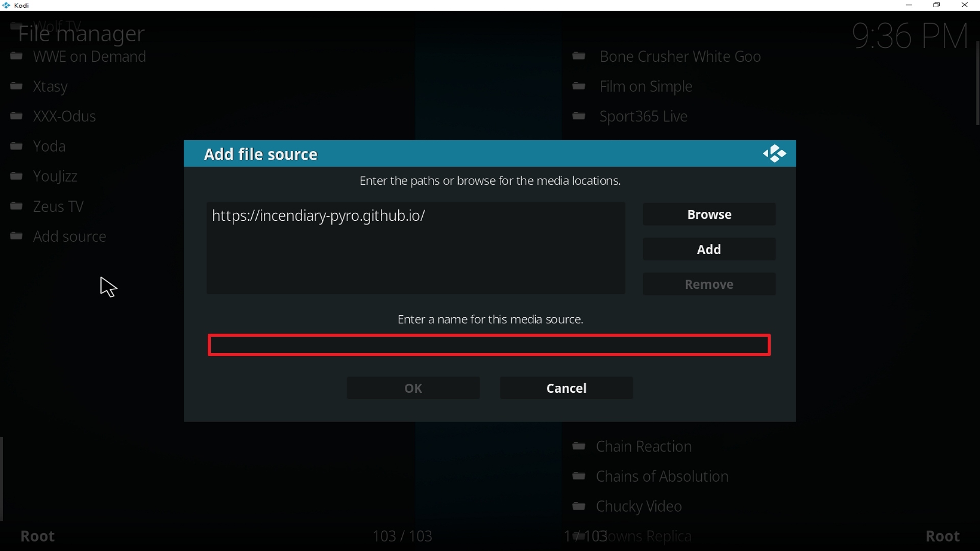980x551 pixels.
Task: Select the incendiary-pyro.github.io path entry
Action: pyautogui.click(x=319, y=216)
